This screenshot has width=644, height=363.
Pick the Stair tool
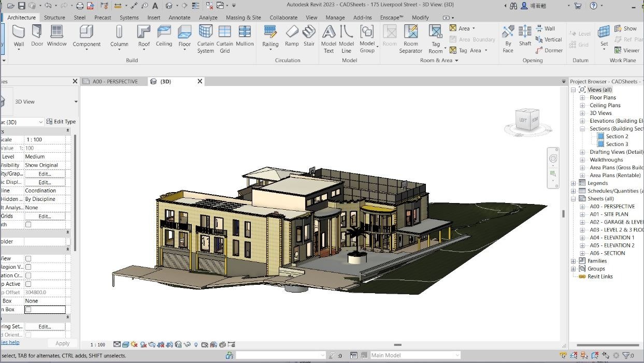click(x=309, y=36)
